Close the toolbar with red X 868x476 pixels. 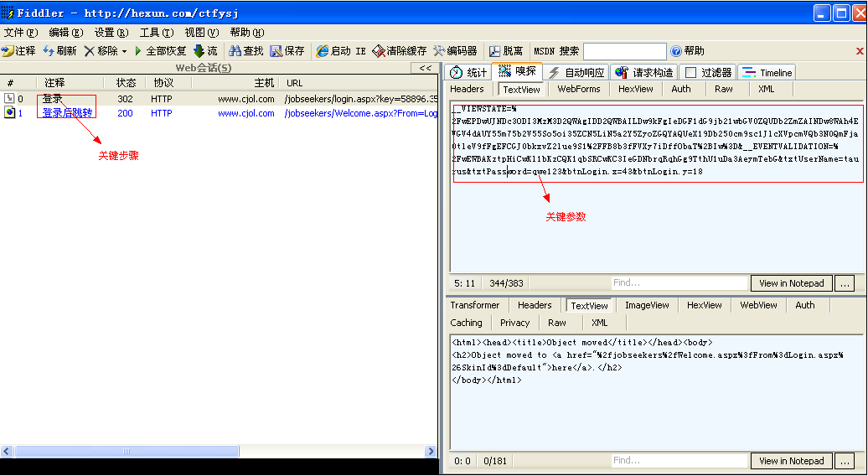pos(860,51)
